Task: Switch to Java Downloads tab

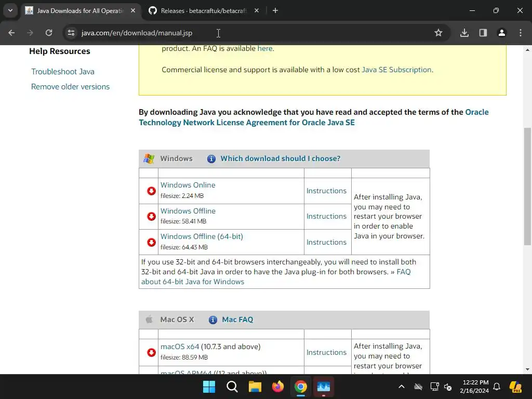Action: [x=81, y=11]
